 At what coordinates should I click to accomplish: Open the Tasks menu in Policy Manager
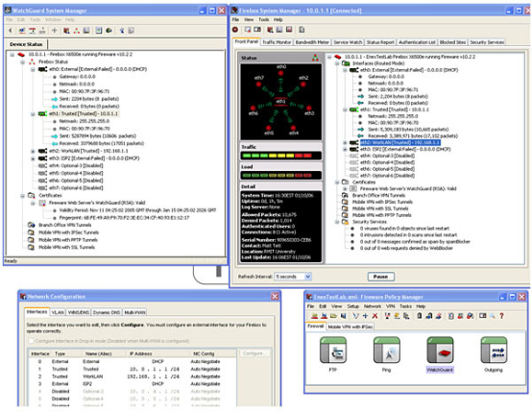tap(405, 306)
